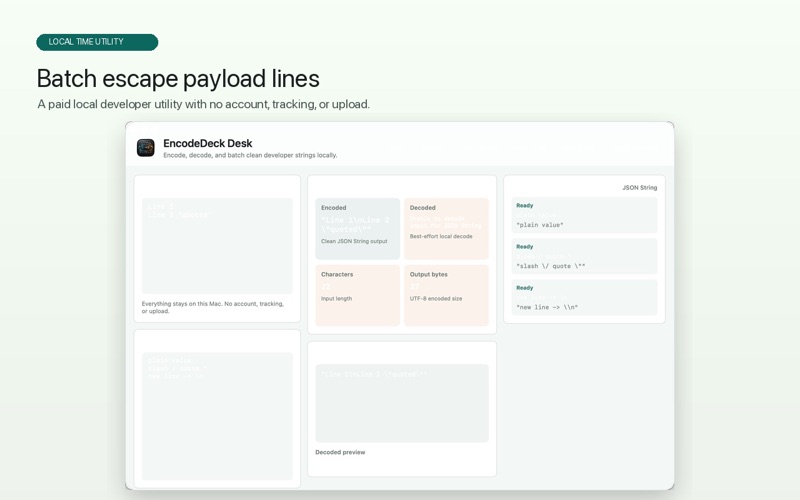
Task: Select the Decoded result card
Action: click(x=446, y=229)
